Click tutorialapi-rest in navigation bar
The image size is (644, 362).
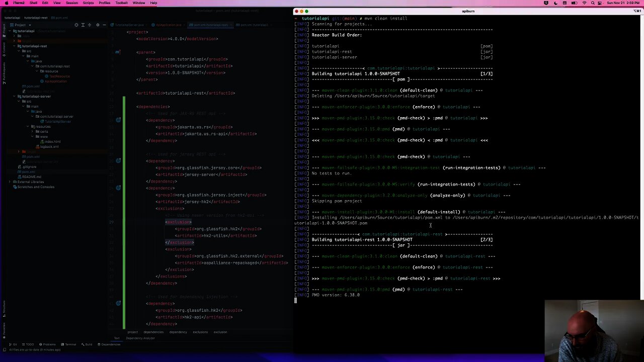click(x=36, y=18)
